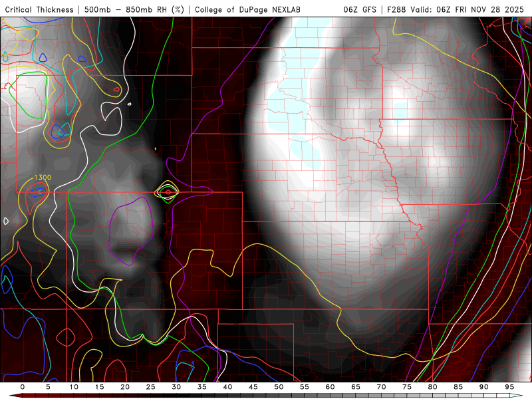Click the "80" color scale label

[432, 387]
